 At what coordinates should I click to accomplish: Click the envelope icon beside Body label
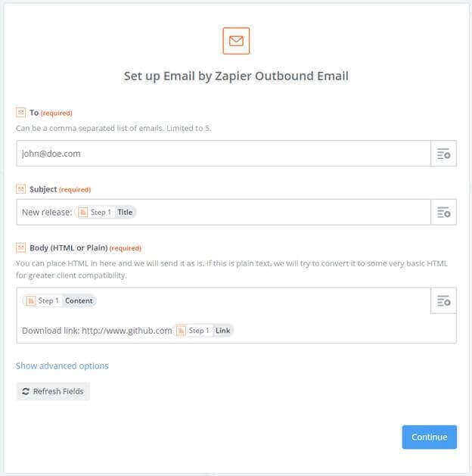point(20,247)
